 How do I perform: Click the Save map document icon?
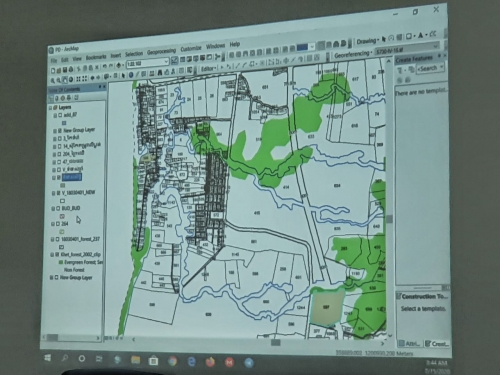point(65,70)
